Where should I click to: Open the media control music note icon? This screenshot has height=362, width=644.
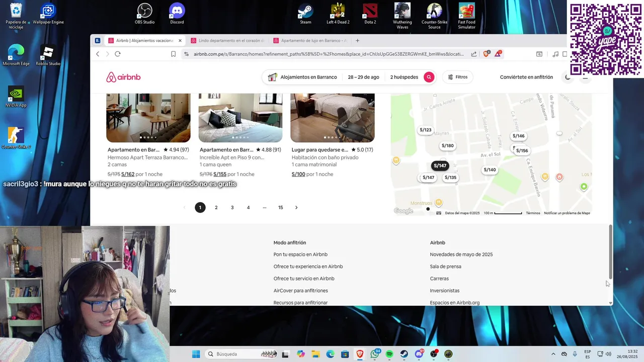555,54
